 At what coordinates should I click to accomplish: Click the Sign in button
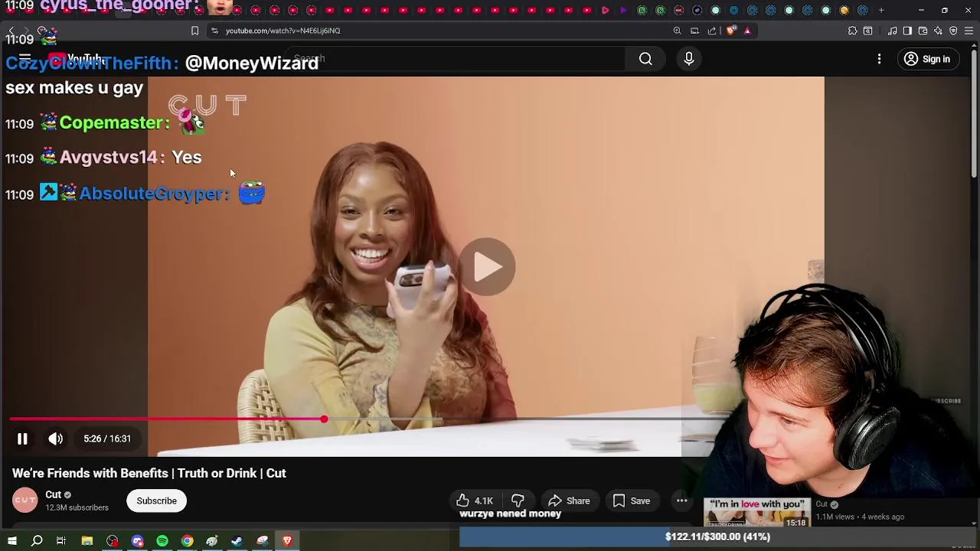coord(926,59)
